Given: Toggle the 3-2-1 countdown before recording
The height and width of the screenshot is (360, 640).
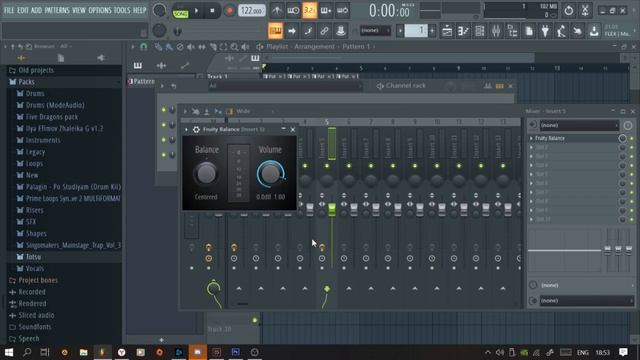Looking at the screenshot, I should (x=310, y=11).
